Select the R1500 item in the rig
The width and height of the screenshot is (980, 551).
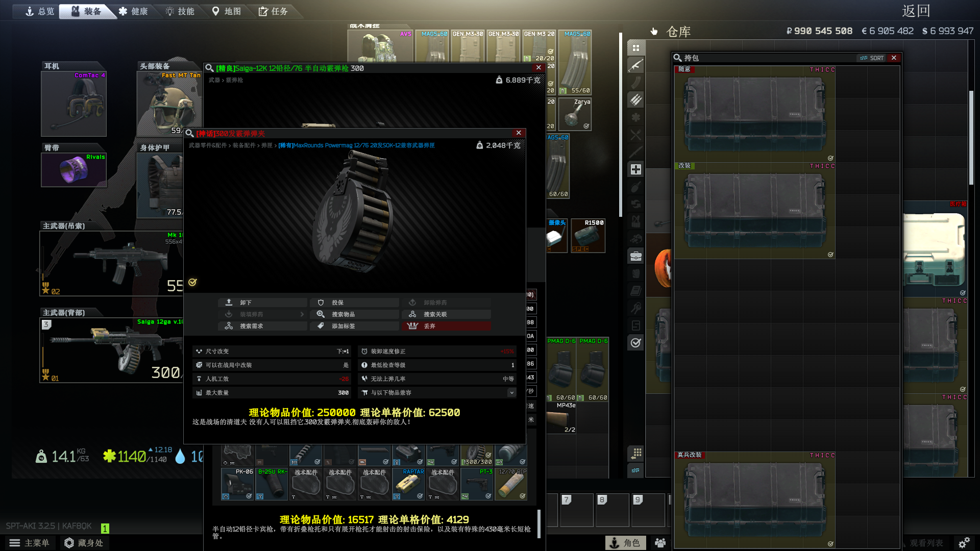point(588,236)
